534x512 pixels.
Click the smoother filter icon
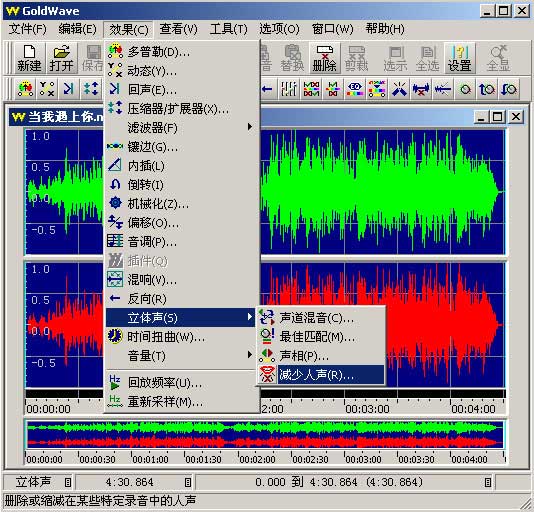[443, 89]
